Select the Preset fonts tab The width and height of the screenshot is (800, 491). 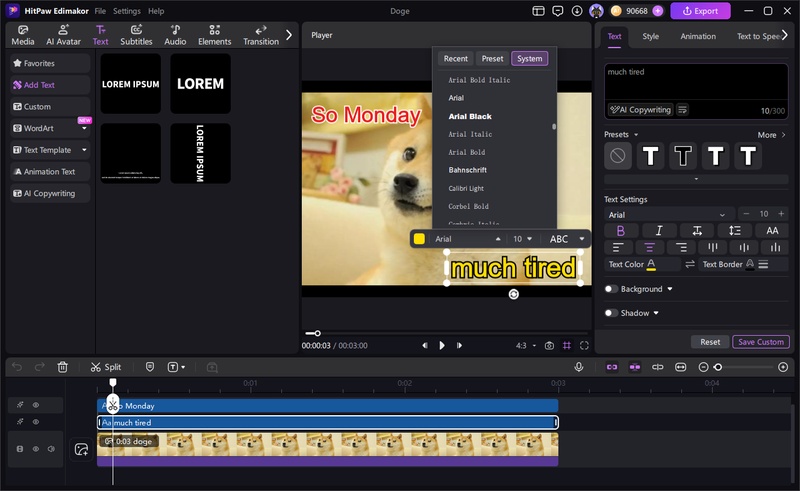click(x=492, y=59)
